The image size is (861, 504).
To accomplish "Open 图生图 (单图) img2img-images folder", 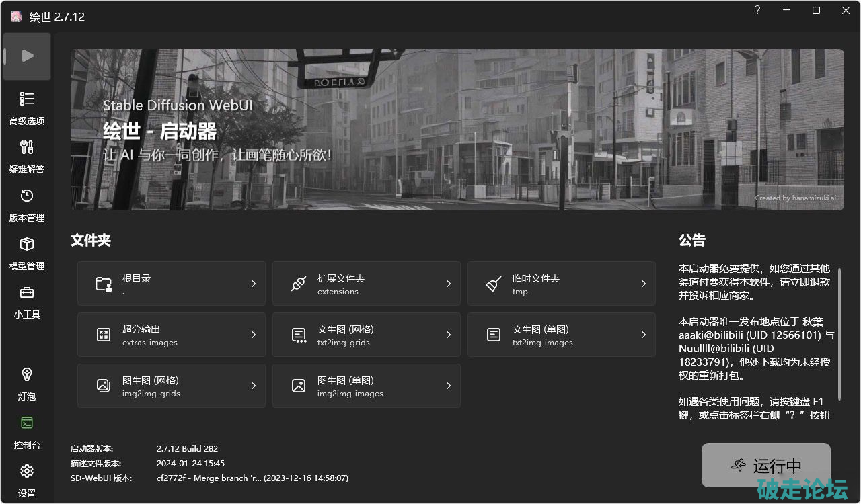I will click(x=366, y=386).
